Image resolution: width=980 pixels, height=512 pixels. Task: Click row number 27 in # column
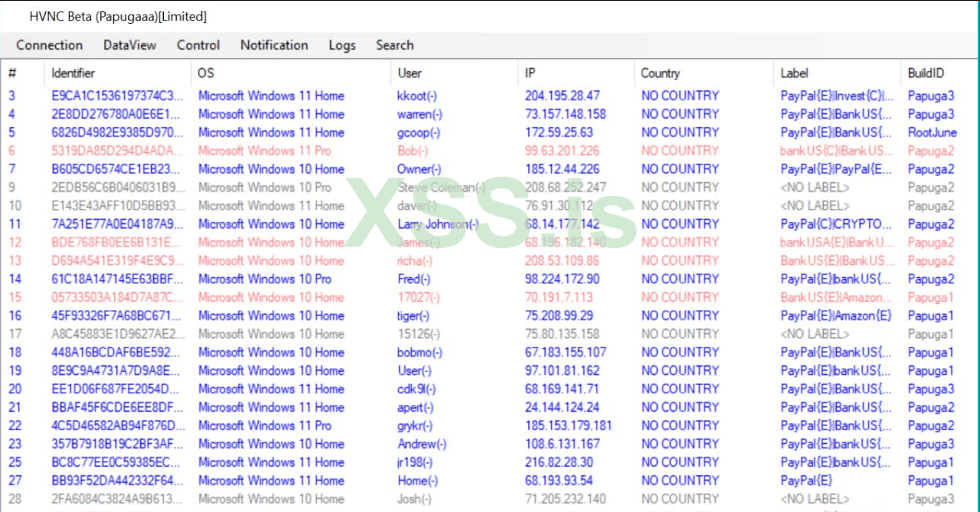[15, 481]
